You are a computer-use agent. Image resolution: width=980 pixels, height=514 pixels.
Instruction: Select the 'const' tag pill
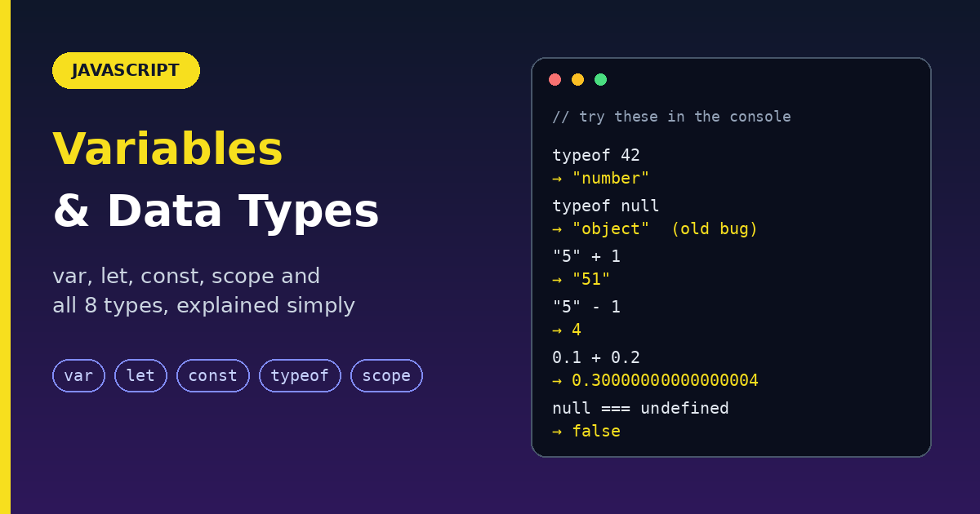213,375
